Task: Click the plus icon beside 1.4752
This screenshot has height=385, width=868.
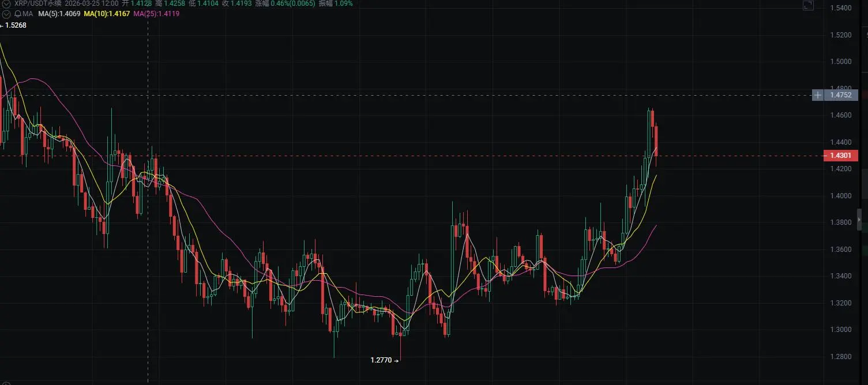Action: point(818,95)
